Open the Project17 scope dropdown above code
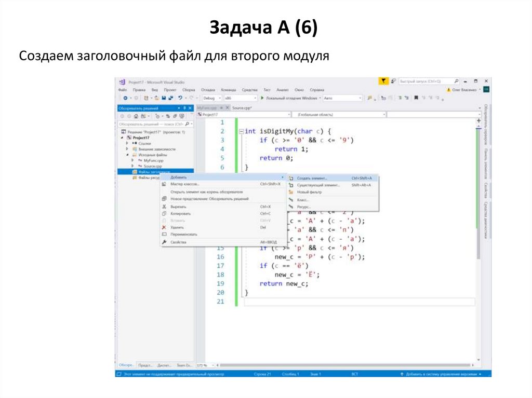 pyautogui.click(x=244, y=115)
